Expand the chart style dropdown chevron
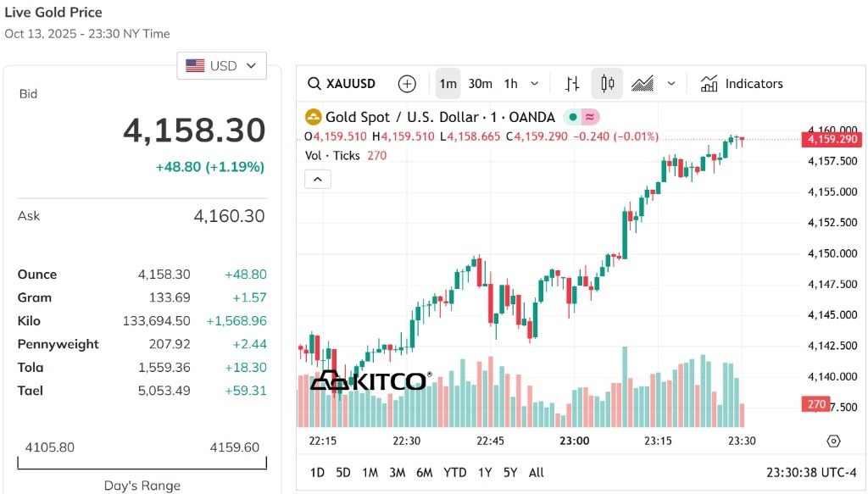This screenshot has height=494, width=868. click(671, 84)
